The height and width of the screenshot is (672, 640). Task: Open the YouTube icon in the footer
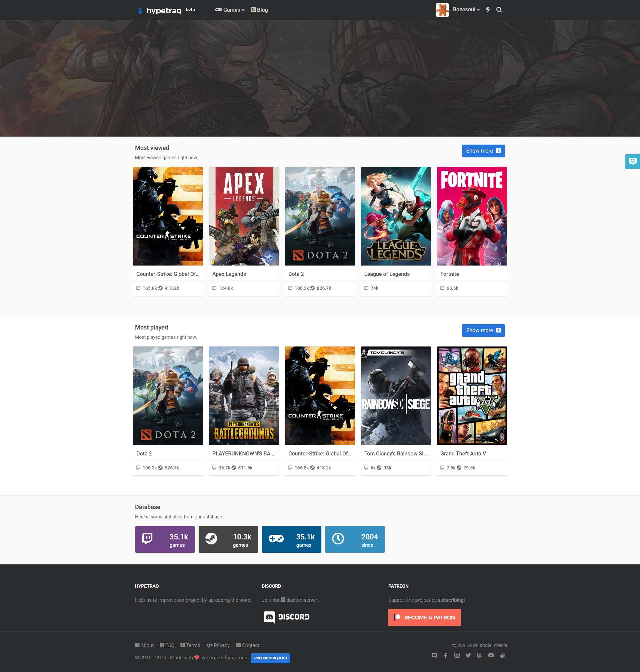tap(491, 655)
